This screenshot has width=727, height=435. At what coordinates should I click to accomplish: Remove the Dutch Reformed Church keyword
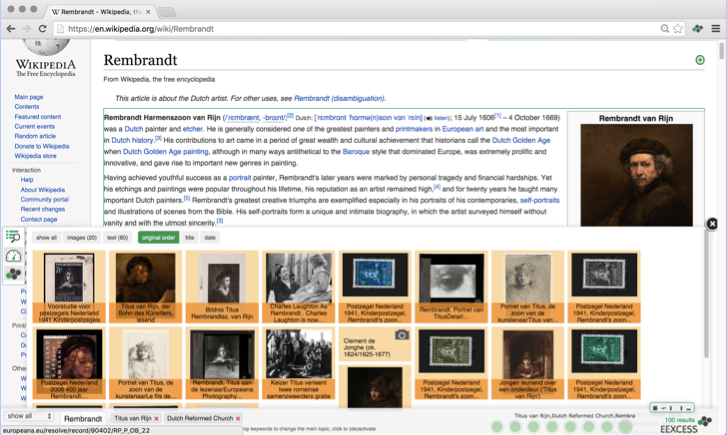click(x=238, y=418)
